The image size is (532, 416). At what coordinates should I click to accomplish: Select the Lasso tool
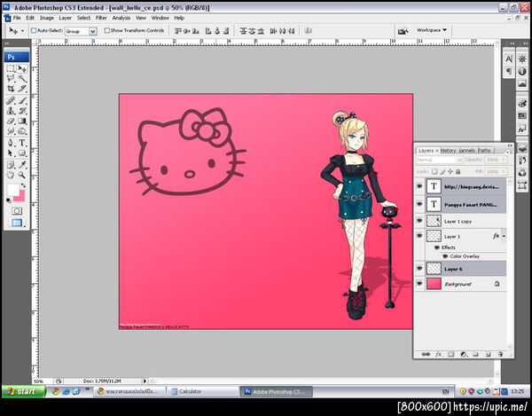(x=11, y=78)
